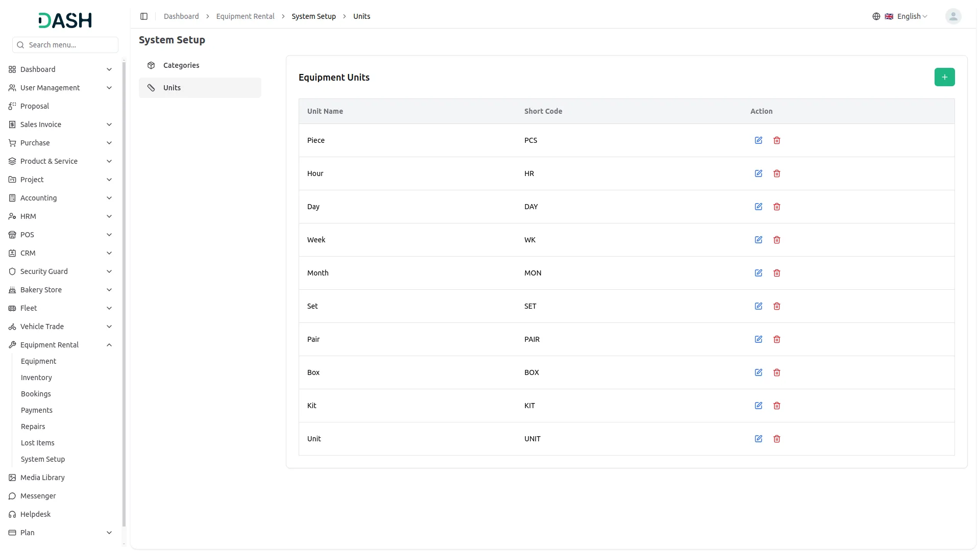Delete the Hour unit row
The image size is (980, 551).
pos(777,173)
